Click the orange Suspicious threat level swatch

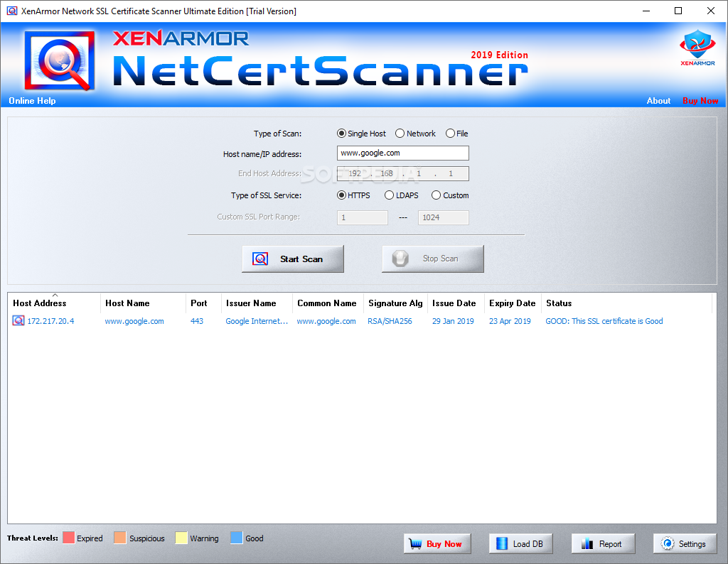tap(119, 538)
